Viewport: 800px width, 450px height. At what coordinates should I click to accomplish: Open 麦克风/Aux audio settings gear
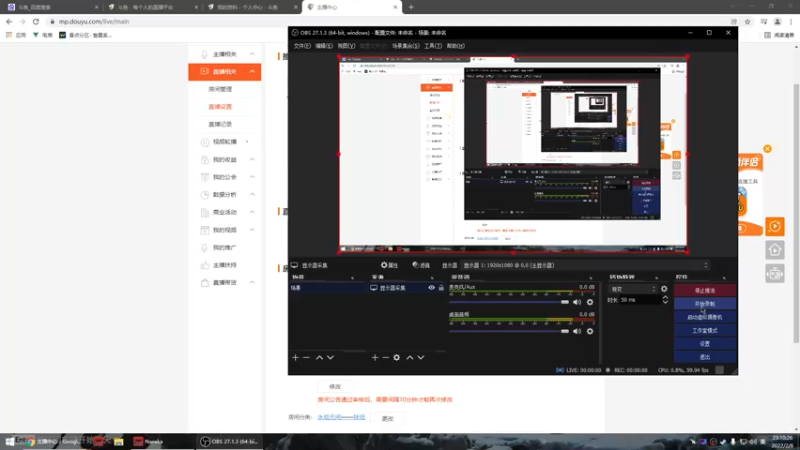pyautogui.click(x=590, y=302)
